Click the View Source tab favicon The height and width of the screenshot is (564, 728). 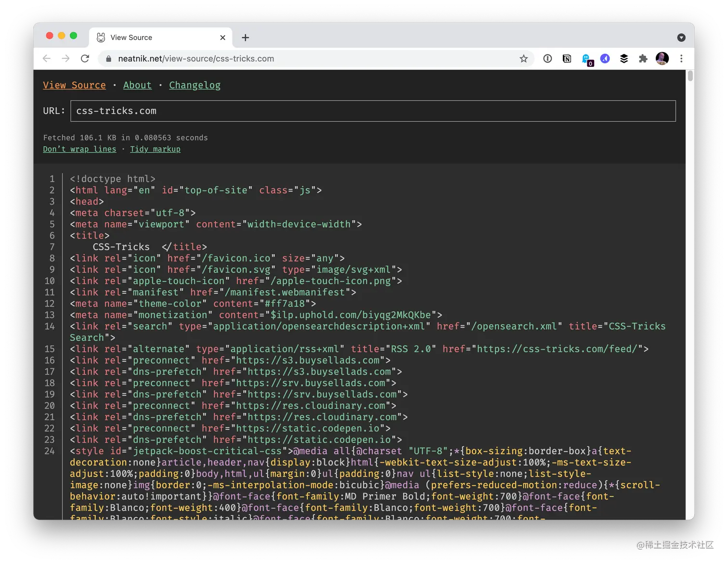point(101,38)
